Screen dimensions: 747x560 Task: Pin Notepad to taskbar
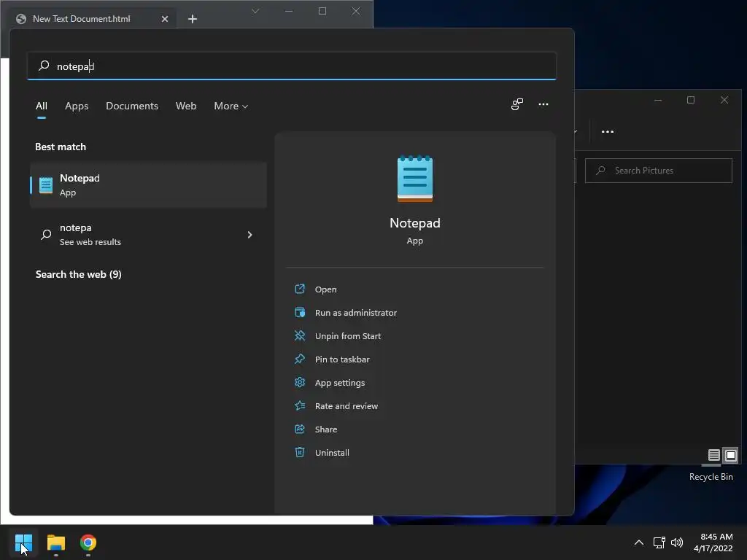click(x=342, y=359)
